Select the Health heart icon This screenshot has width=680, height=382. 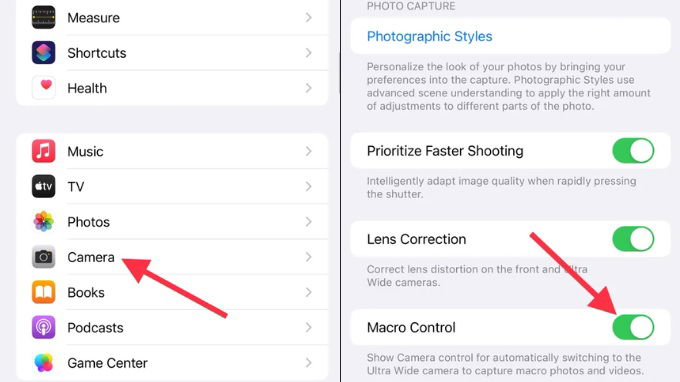pos(43,88)
